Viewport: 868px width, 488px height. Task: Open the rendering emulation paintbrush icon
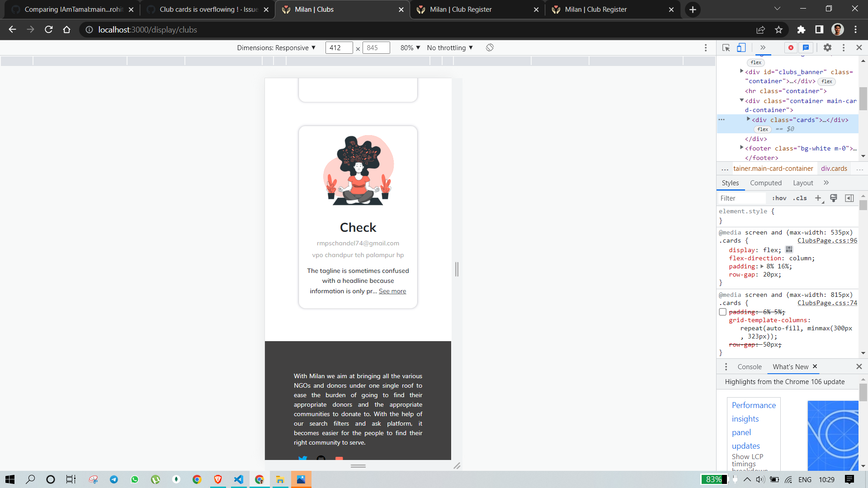(x=834, y=198)
